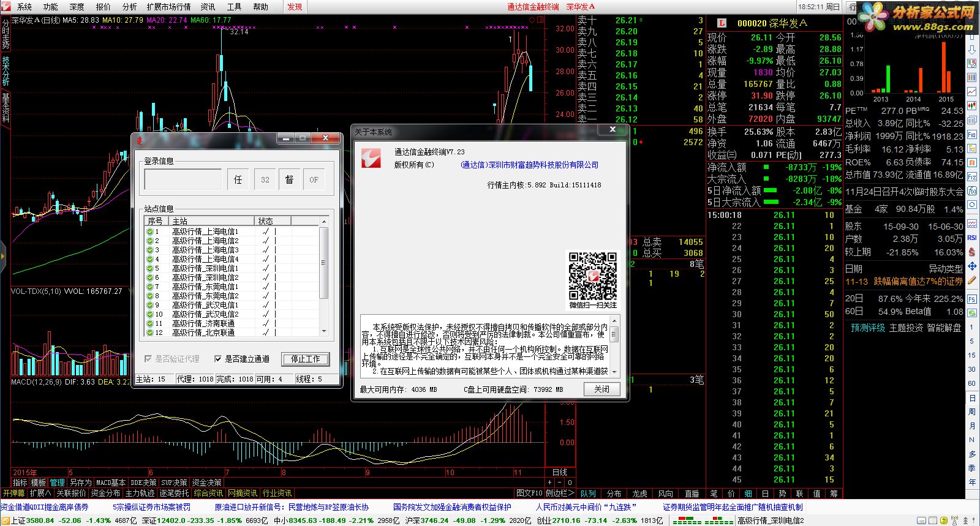Switch to the 直播 tab
This screenshot has width=980, height=526.
692,493
